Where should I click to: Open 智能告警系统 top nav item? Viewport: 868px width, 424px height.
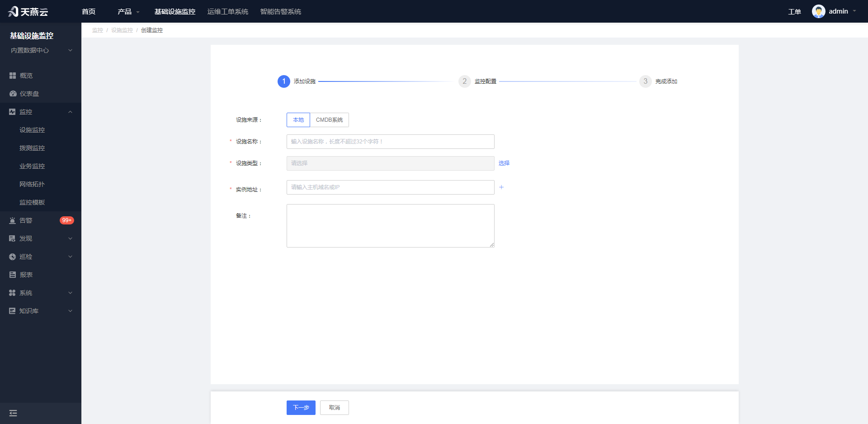click(x=281, y=11)
